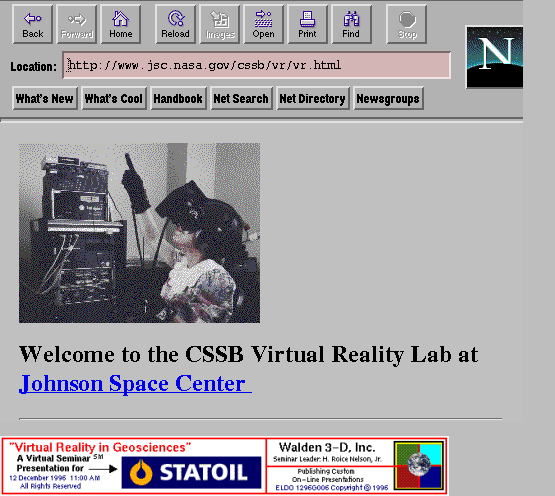555x496 pixels.
Task: Stop the page loading
Action: 406,24
